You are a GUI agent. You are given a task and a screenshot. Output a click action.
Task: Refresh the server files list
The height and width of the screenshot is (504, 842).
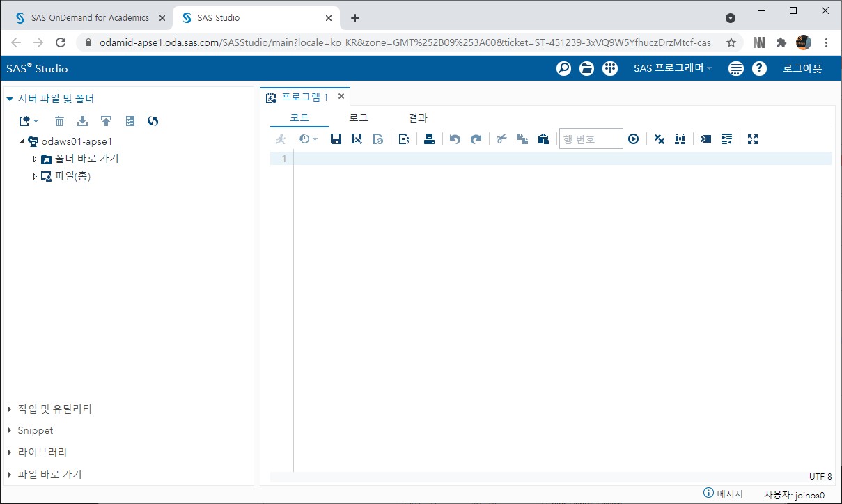[x=153, y=121]
